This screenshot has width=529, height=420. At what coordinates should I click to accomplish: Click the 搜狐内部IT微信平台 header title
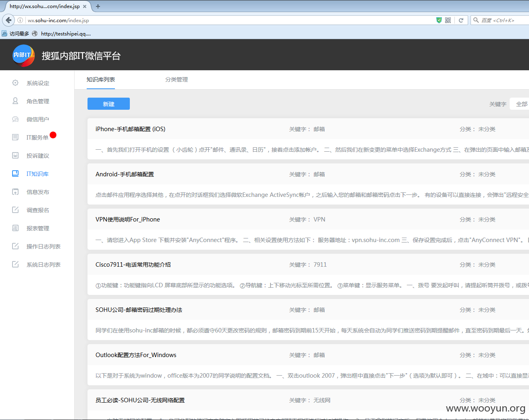click(81, 56)
